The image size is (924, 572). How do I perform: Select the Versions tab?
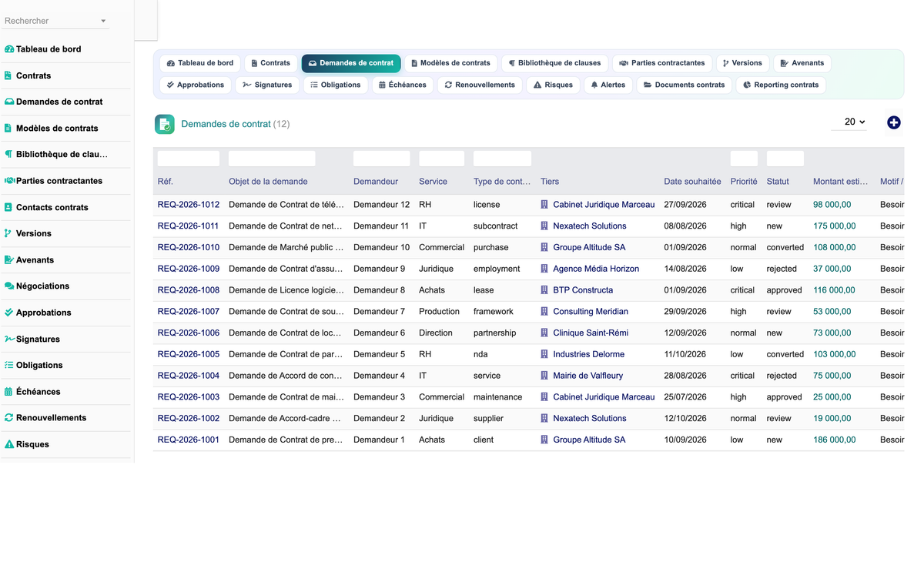tap(742, 63)
